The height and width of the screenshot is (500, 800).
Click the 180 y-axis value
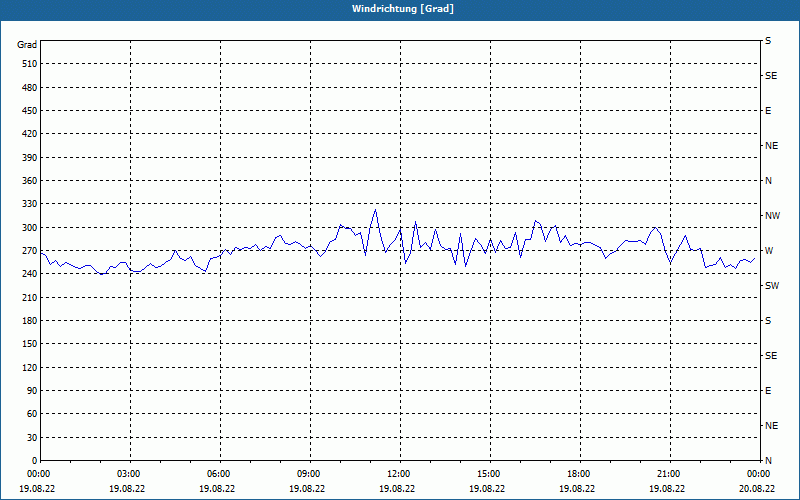click(30, 321)
